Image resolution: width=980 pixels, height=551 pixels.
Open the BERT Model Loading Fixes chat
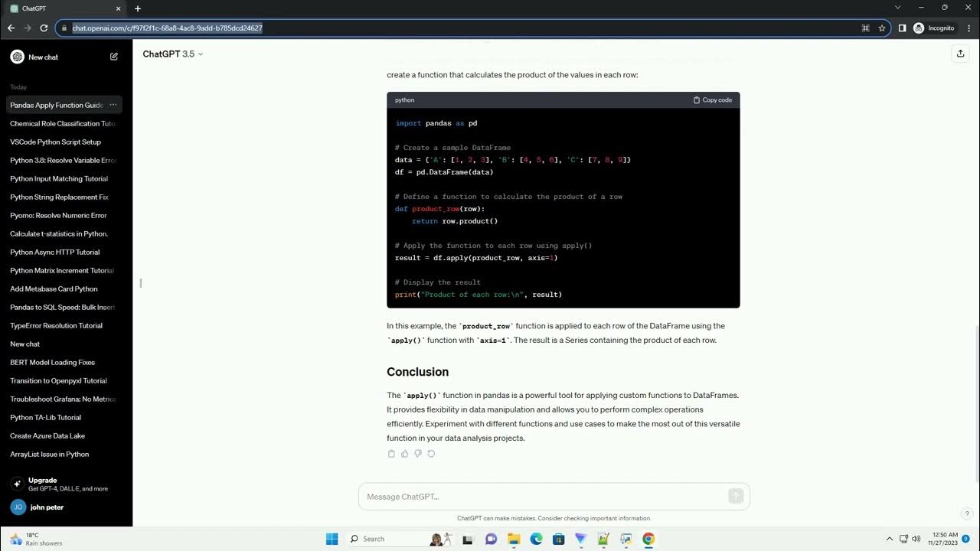64,362
